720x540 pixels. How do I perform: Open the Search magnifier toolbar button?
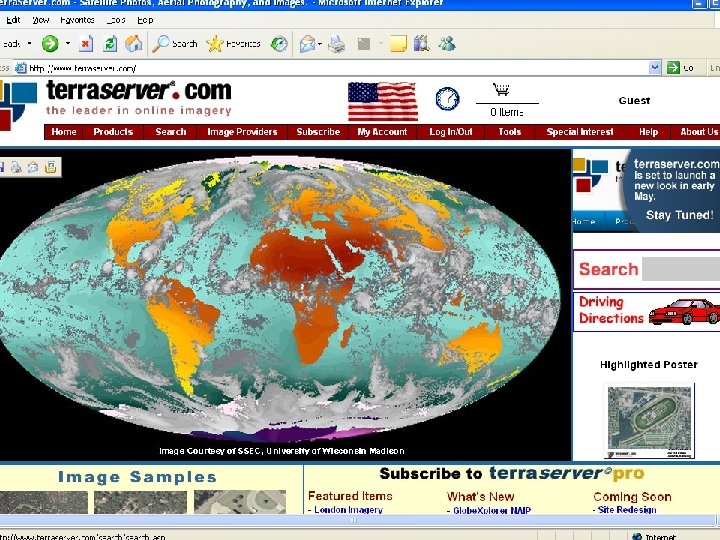(x=175, y=44)
